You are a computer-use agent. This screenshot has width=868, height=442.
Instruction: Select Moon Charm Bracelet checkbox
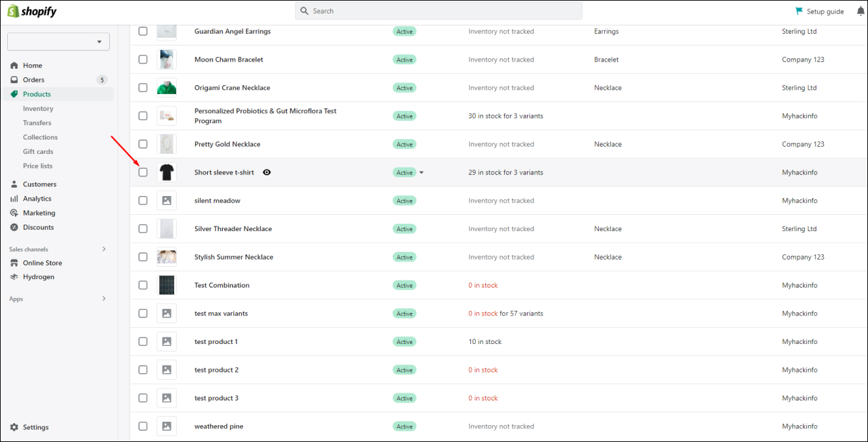coord(143,59)
